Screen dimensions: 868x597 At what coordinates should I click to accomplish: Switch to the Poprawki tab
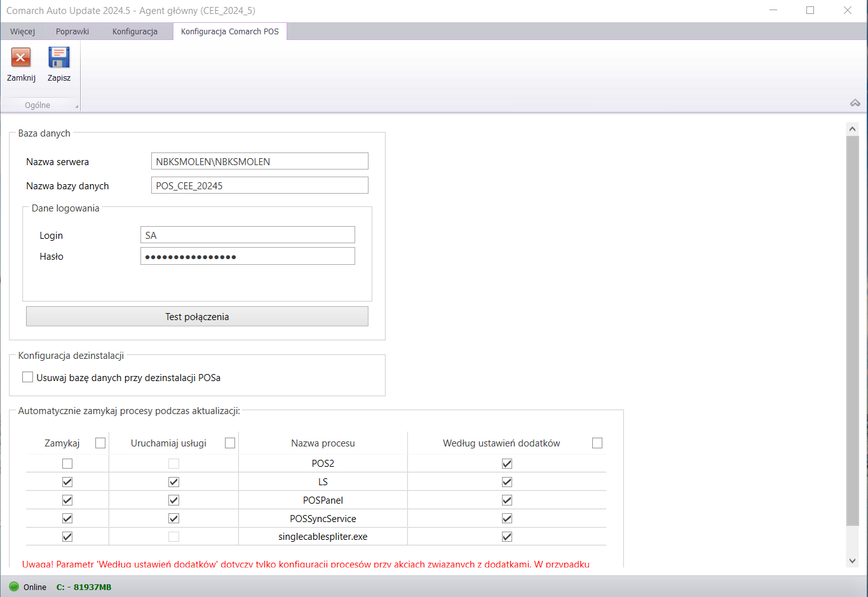pos(72,31)
